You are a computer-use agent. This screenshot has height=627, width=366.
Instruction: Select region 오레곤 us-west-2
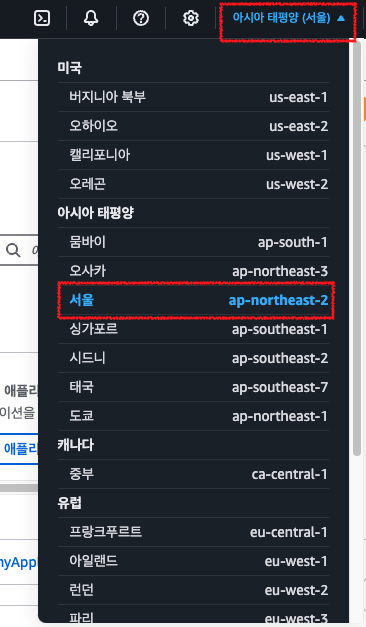tap(193, 184)
